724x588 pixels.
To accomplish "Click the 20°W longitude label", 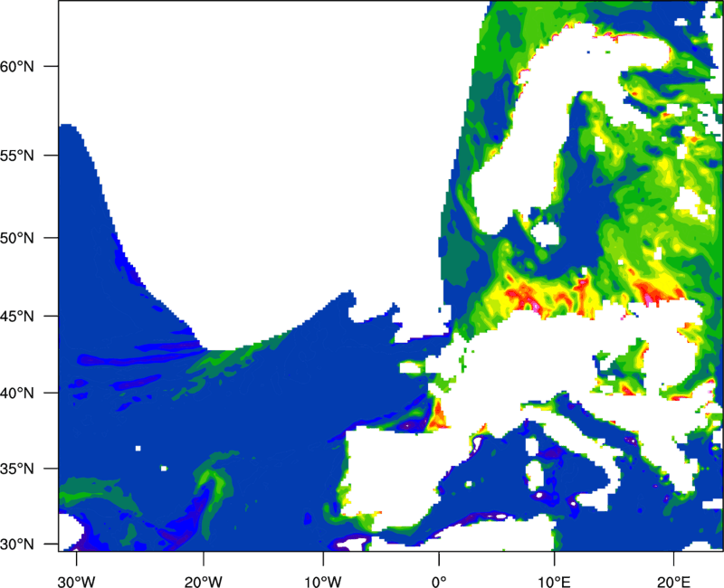I will click(204, 582).
